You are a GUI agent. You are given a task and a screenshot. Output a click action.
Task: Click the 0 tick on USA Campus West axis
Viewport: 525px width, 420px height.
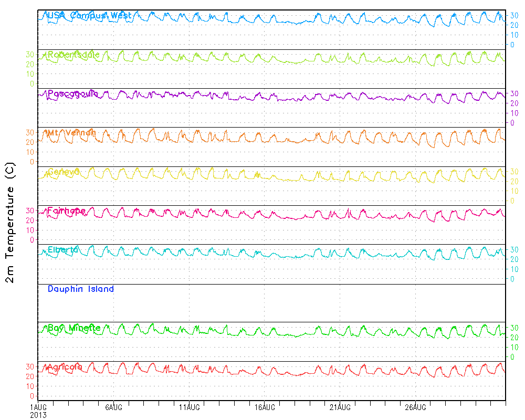[x=513, y=45]
